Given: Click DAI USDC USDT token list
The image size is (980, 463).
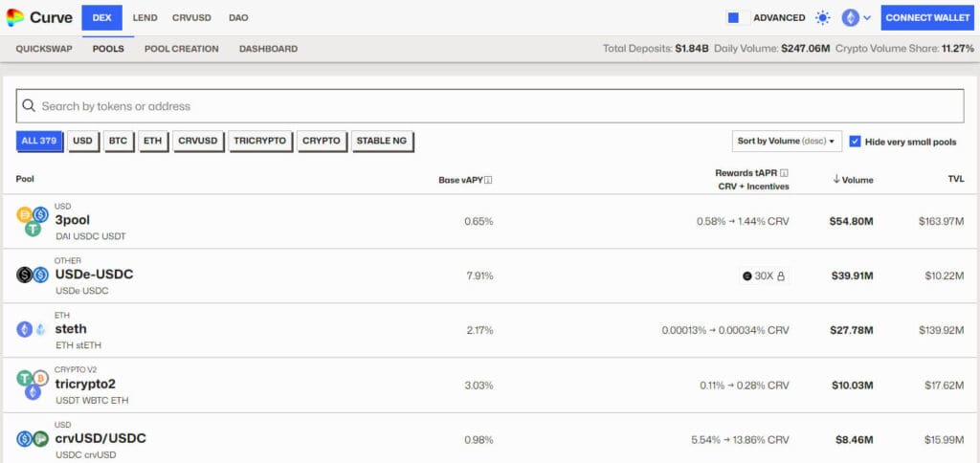Looking at the screenshot, I should click(x=91, y=236).
